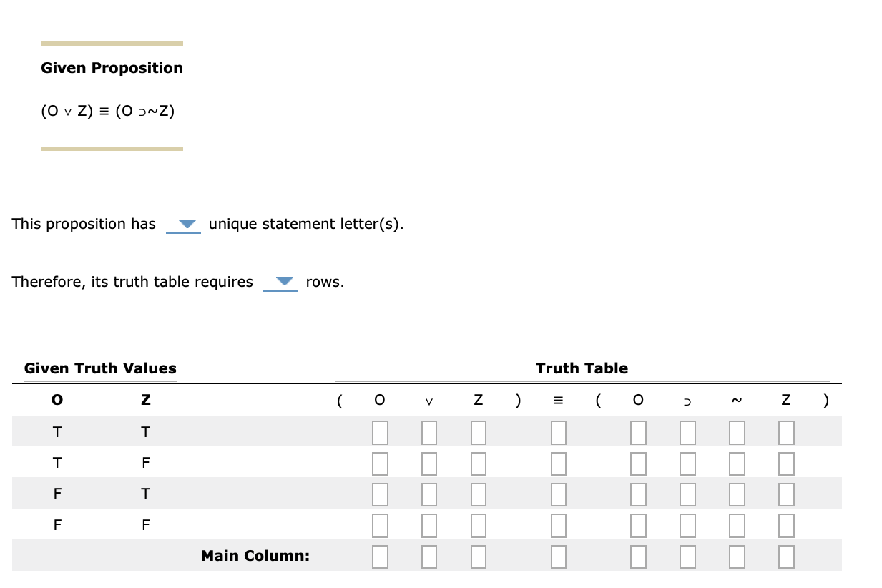Select the ~ cell in the third row
882x588 pixels.
coord(737,494)
